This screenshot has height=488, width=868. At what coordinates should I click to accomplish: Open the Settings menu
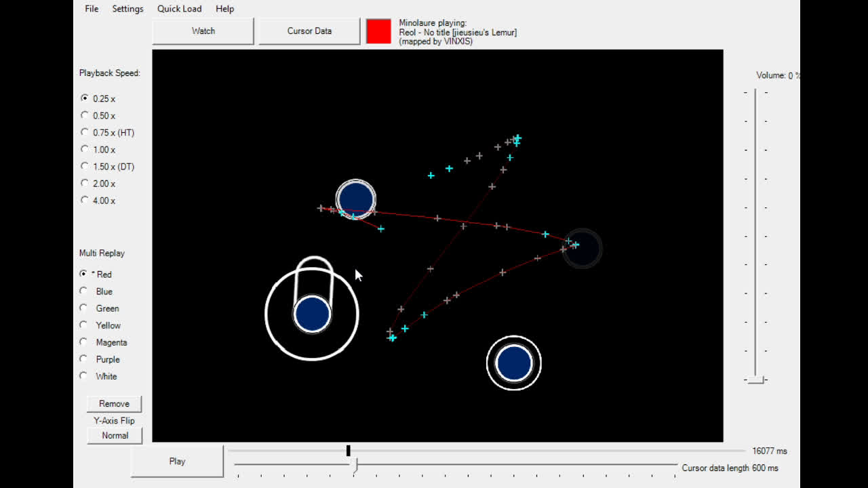[x=127, y=9]
